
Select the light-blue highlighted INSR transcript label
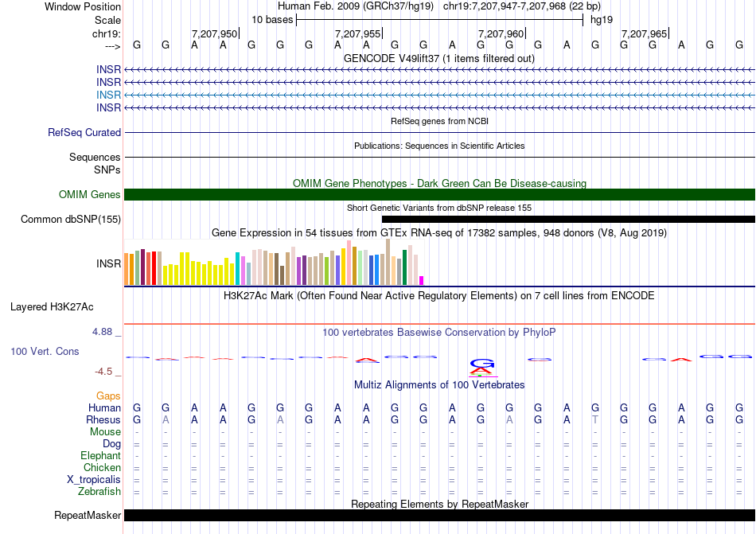pos(108,95)
